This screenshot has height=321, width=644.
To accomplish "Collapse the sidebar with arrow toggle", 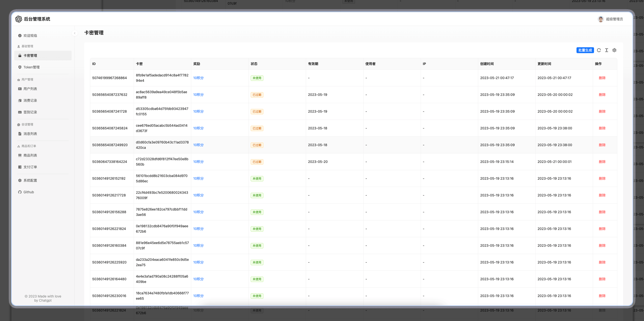I will click(x=75, y=33).
